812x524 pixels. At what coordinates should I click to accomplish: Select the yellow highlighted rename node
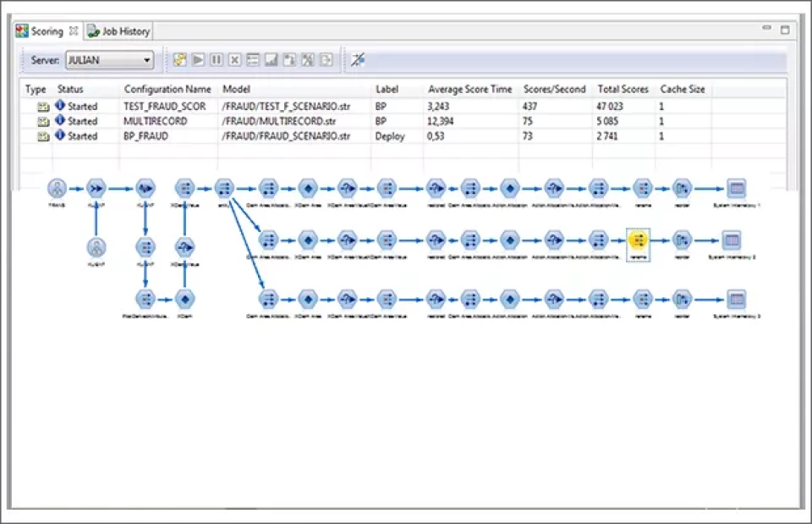(639, 240)
